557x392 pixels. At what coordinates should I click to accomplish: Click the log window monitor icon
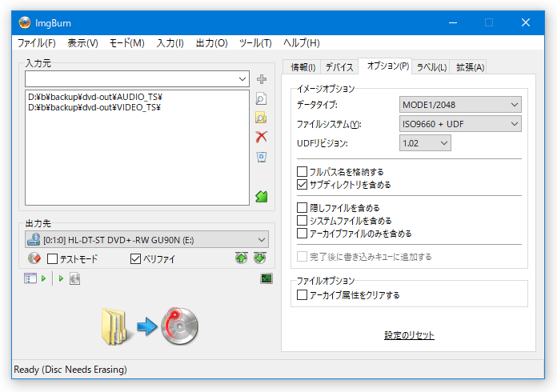click(x=266, y=278)
